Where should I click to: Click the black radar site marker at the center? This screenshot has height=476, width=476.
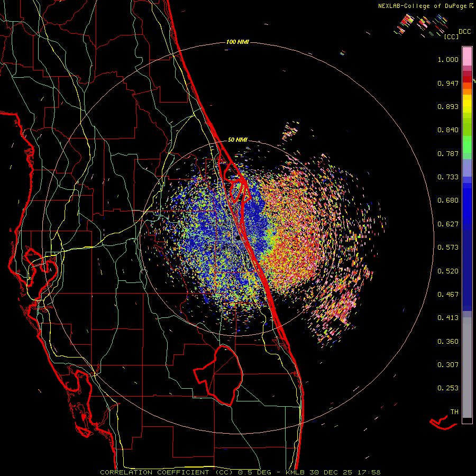tap(237, 239)
